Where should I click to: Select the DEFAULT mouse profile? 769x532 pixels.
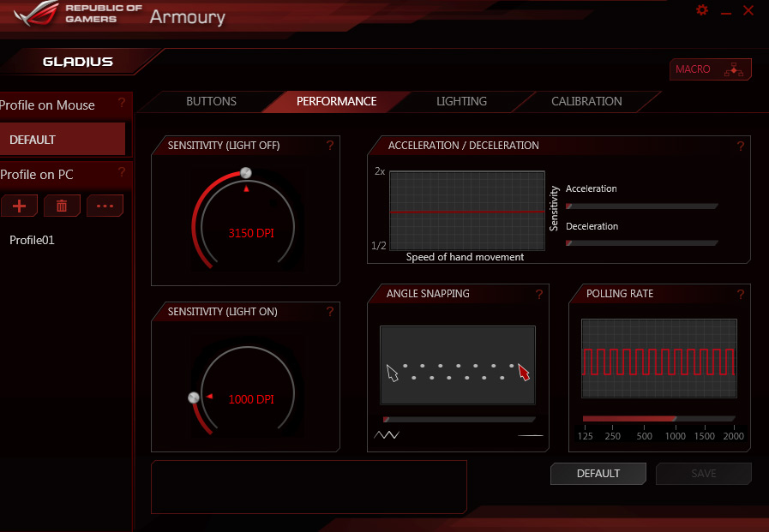click(63, 140)
